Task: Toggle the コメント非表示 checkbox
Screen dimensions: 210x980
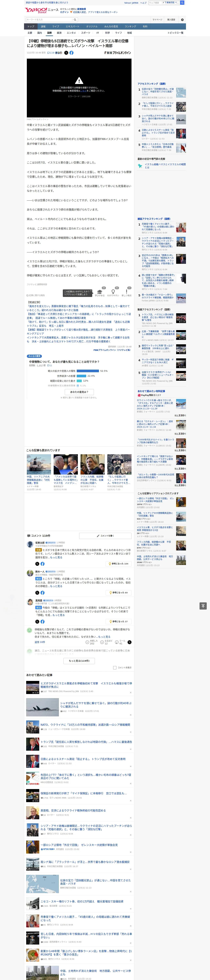Action: point(115,668)
